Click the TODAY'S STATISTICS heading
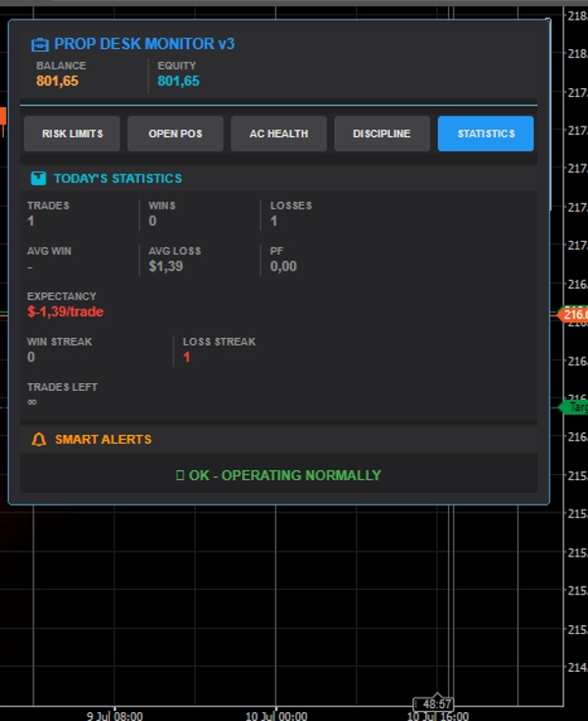This screenshot has height=721, width=588. click(118, 178)
